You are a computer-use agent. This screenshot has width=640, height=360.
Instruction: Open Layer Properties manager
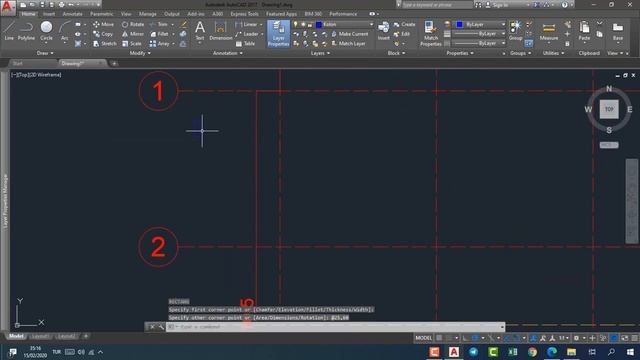point(278,33)
